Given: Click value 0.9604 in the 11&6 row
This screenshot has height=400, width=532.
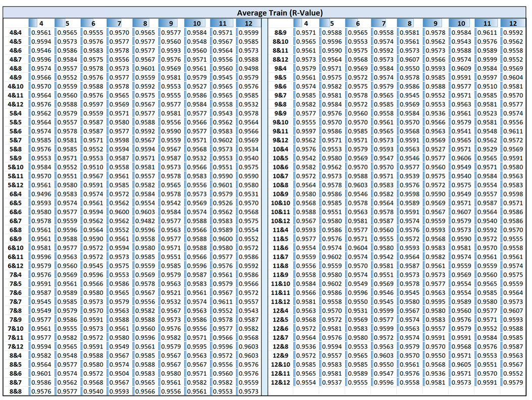Looking at the screenshot, I should point(357,248).
